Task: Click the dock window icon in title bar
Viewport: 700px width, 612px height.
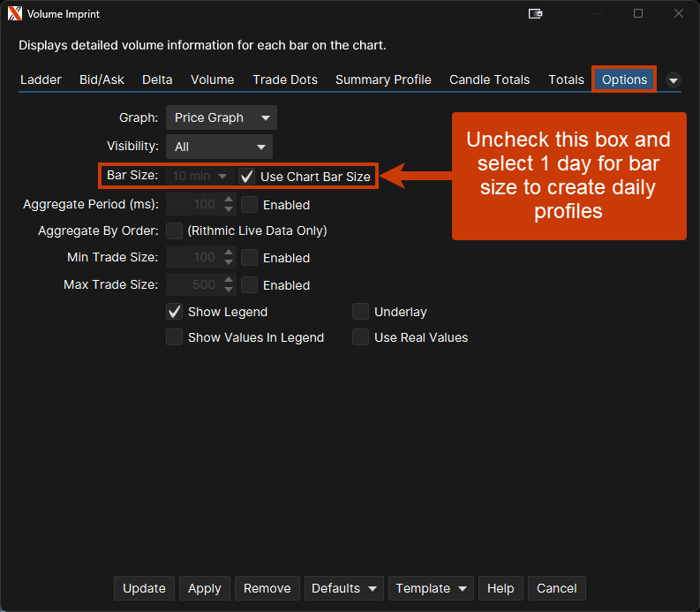Action: click(535, 13)
